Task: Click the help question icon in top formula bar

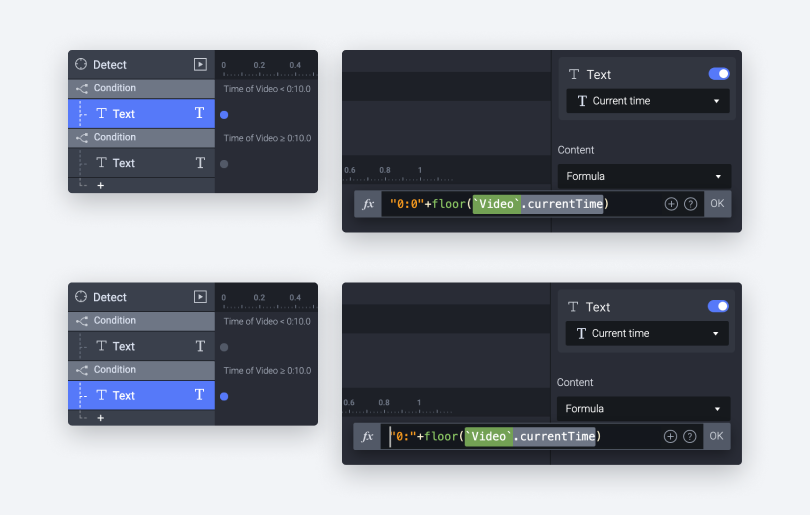Action: [x=690, y=204]
